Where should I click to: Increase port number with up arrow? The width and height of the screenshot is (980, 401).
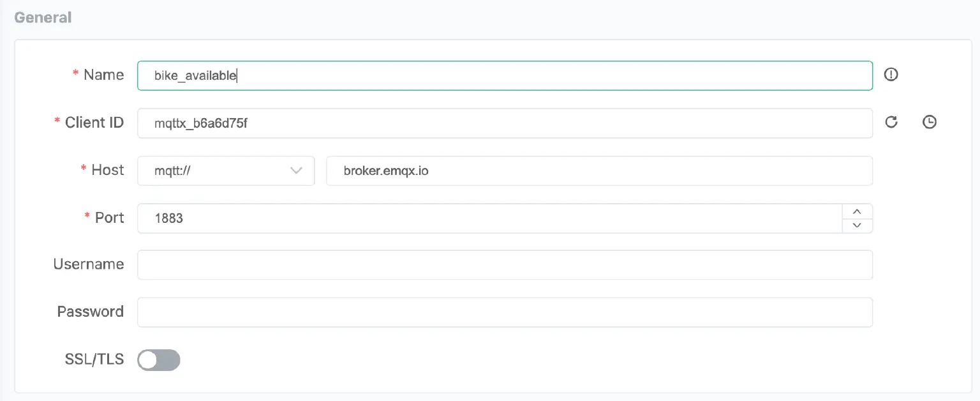[857, 211]
